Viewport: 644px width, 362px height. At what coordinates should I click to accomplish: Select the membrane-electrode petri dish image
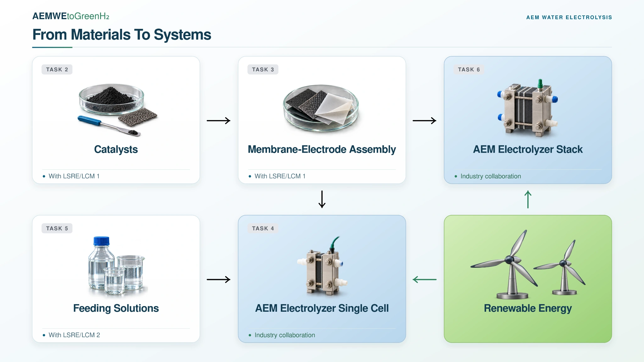pyautogui.click(x=321, y=107)
